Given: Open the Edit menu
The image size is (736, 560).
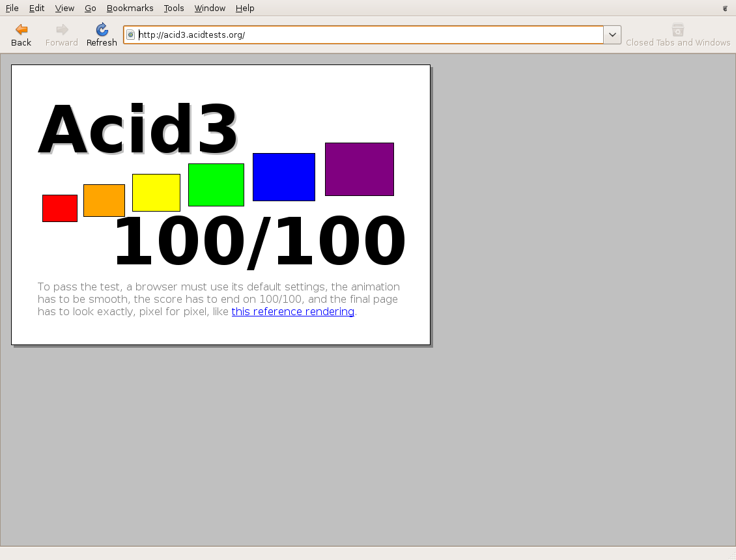Looking at the screenshot, I should point(36,8).
